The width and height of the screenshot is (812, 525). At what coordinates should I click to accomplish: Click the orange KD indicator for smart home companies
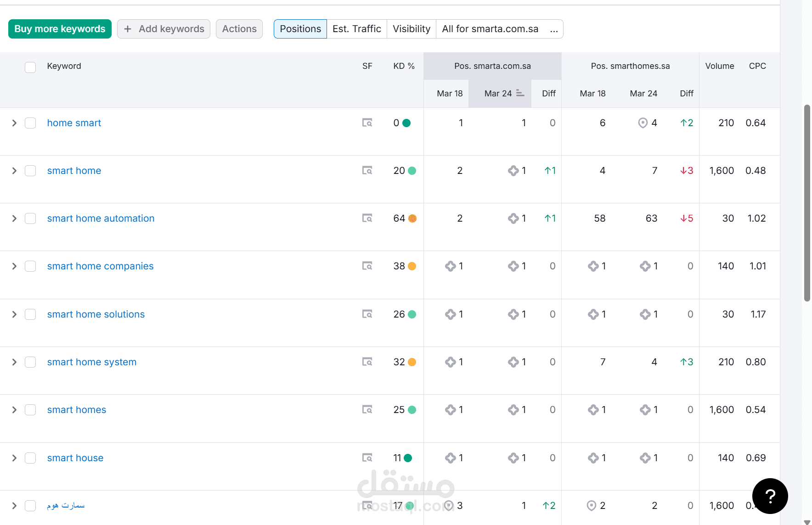412,266
